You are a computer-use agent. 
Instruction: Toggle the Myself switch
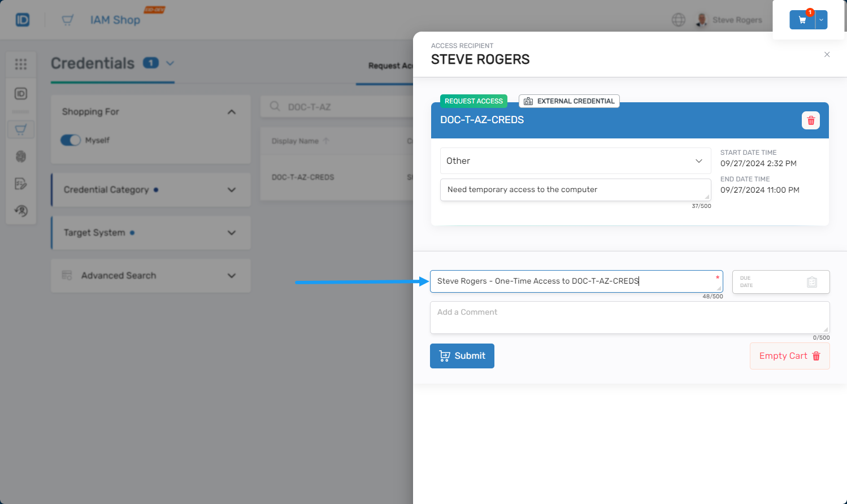click(71, 140)
